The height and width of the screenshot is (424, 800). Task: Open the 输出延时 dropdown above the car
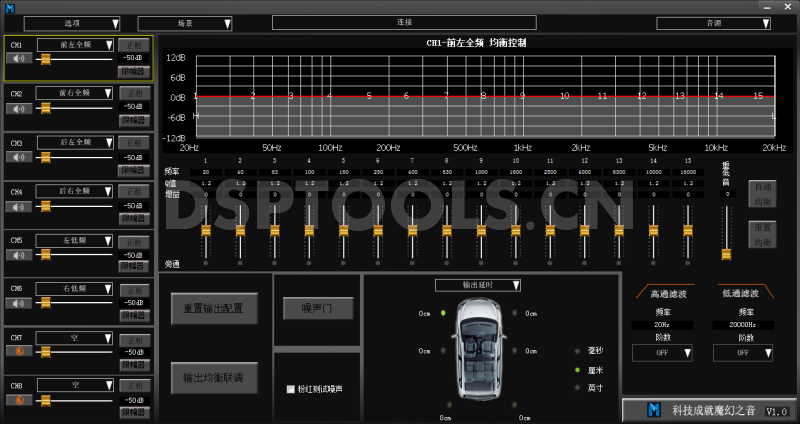[x=477, y=285]
